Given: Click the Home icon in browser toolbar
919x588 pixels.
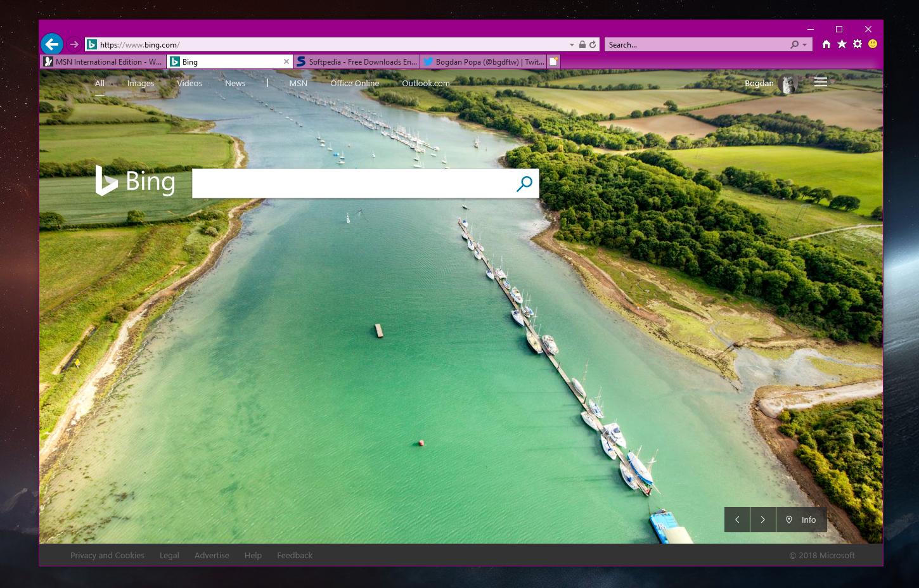Looking at the screenshot, I should coord(826,44).
